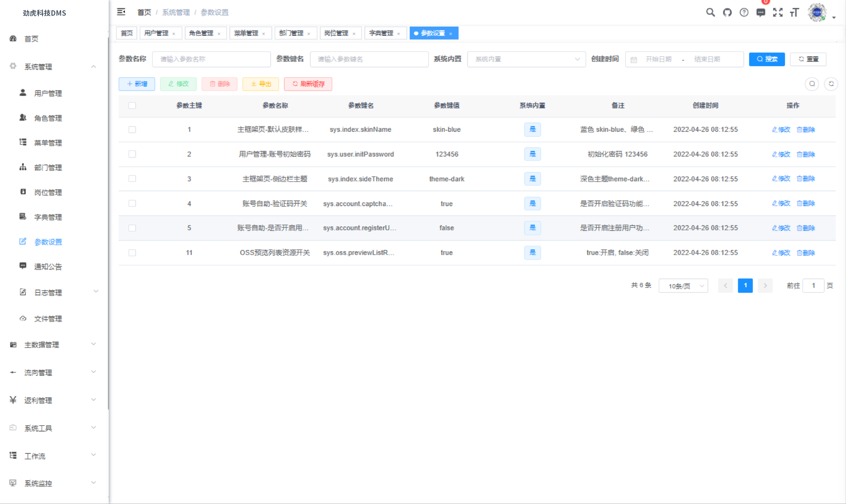
Task: Open the 系统内置 filter dropdown
Action: [x=526, y=59]
